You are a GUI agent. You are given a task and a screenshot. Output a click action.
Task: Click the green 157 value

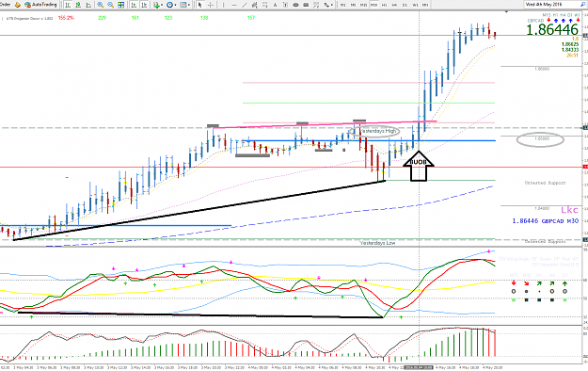[x=251, y=18]
